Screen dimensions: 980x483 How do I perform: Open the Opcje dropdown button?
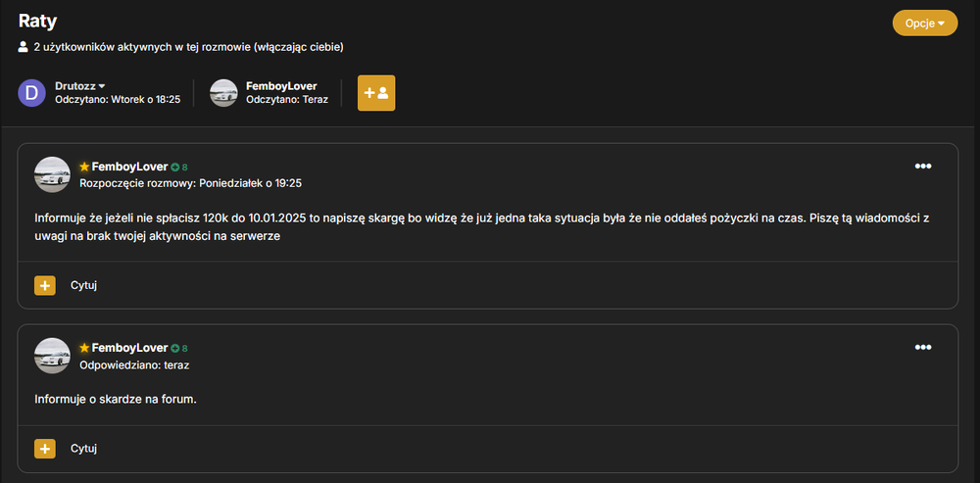click(x=924, y=24)
